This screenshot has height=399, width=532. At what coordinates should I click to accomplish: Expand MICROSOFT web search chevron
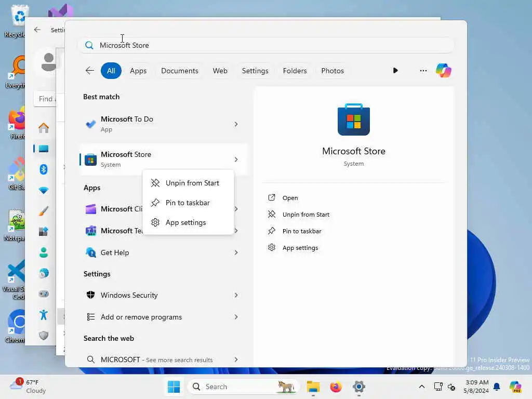tap(236, 360)
